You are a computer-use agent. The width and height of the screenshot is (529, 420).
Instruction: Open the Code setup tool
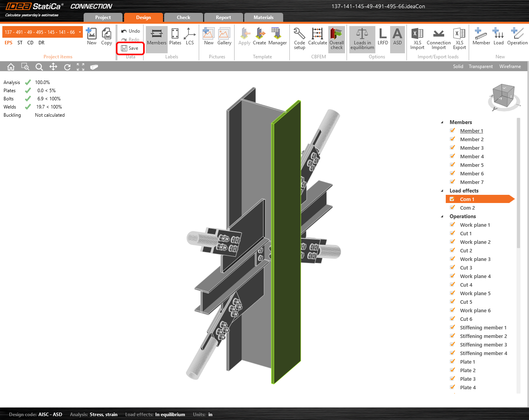(x=300, y=38)
